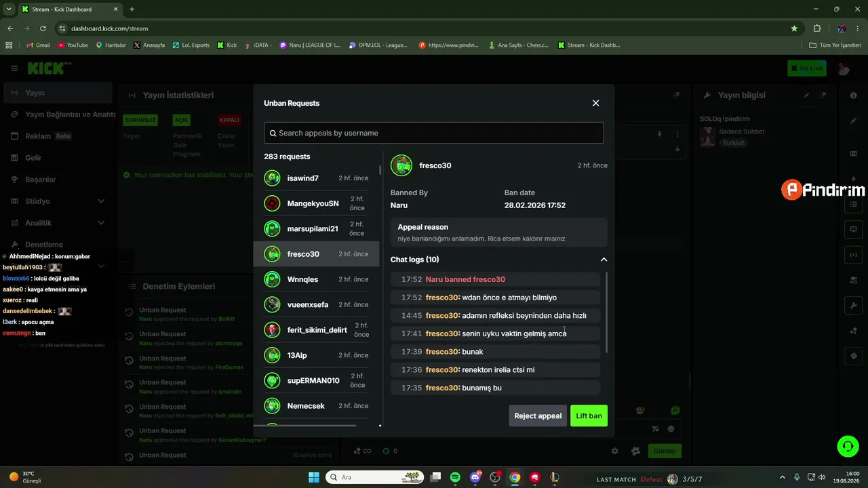
Task: Open League of Legends taskbar icon
Action: pos(555,477)
